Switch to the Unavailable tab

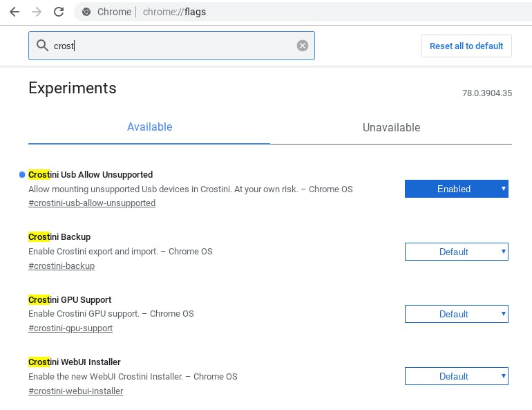click(x=391, y=127)
